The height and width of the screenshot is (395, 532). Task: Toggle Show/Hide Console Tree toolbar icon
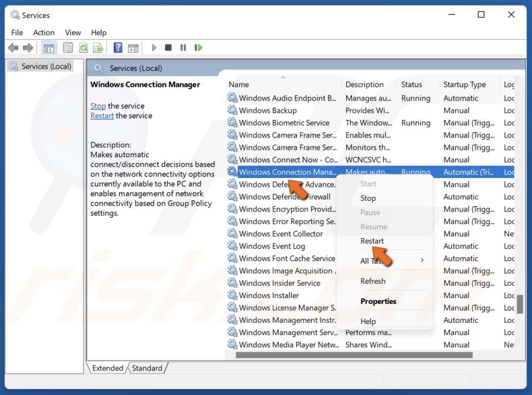point(48,48)
